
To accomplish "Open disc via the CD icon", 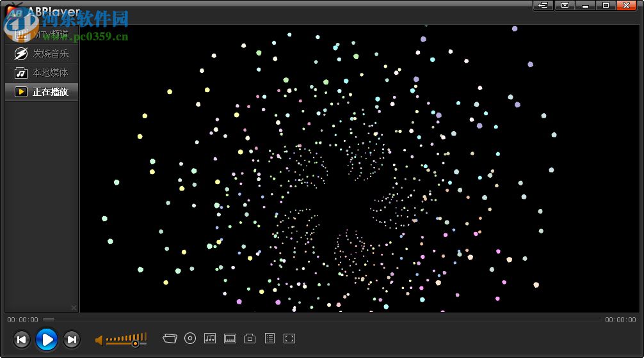I will tap(189, 338).
